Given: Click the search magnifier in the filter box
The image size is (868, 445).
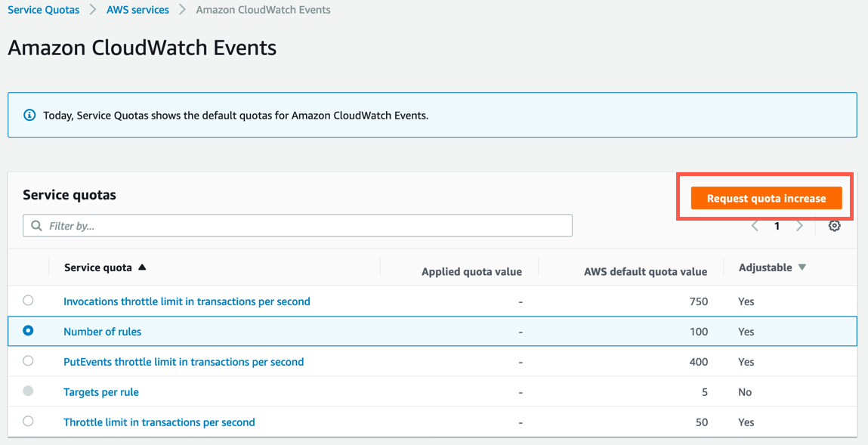Looking at the screenshot, I should tap(36, 226).
